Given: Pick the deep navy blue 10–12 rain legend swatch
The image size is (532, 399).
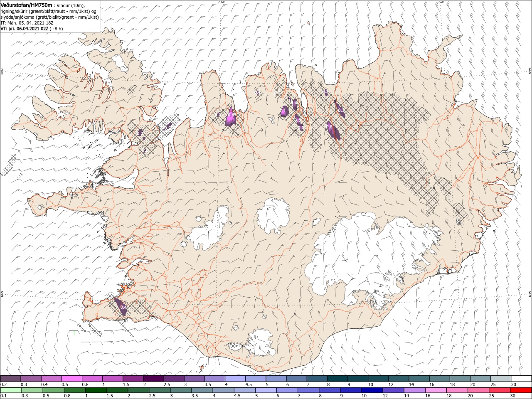Looking at the screenshot, I should click(372, 390).
